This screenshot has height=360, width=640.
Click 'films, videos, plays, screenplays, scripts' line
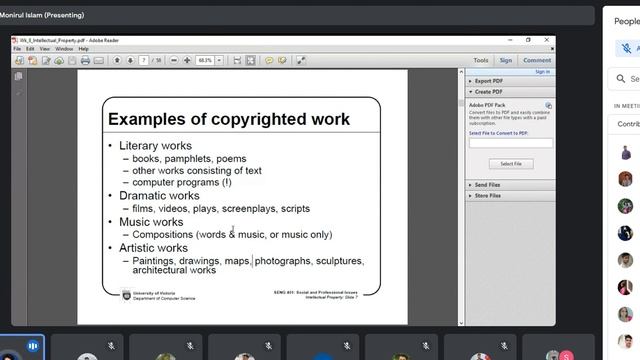click(x=221, y=209)
